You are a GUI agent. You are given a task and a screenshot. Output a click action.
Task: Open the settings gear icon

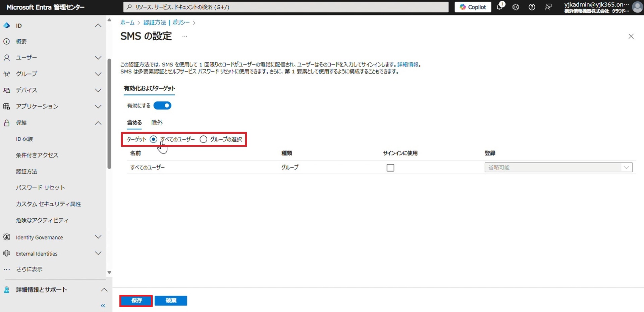point(516,7)
